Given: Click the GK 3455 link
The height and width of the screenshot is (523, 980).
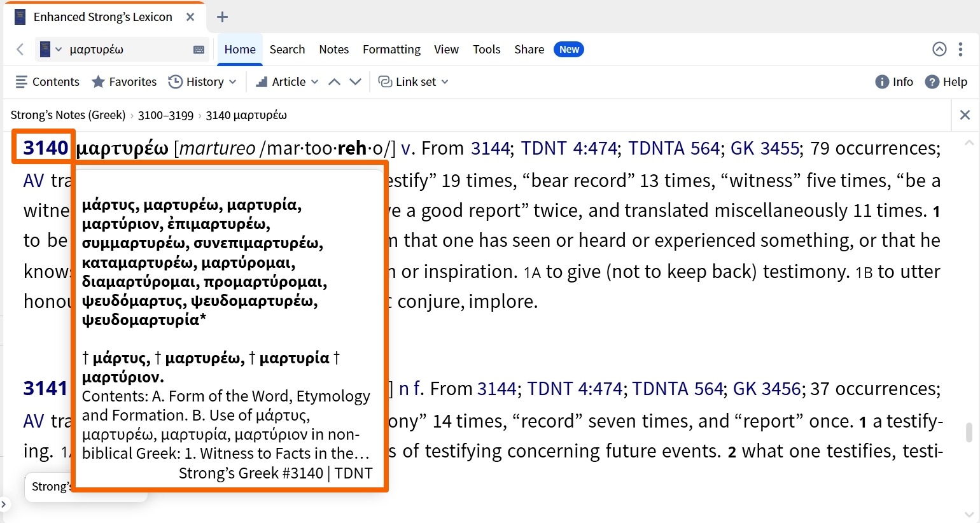Looking at the screenshot, I should coord(764,148).
